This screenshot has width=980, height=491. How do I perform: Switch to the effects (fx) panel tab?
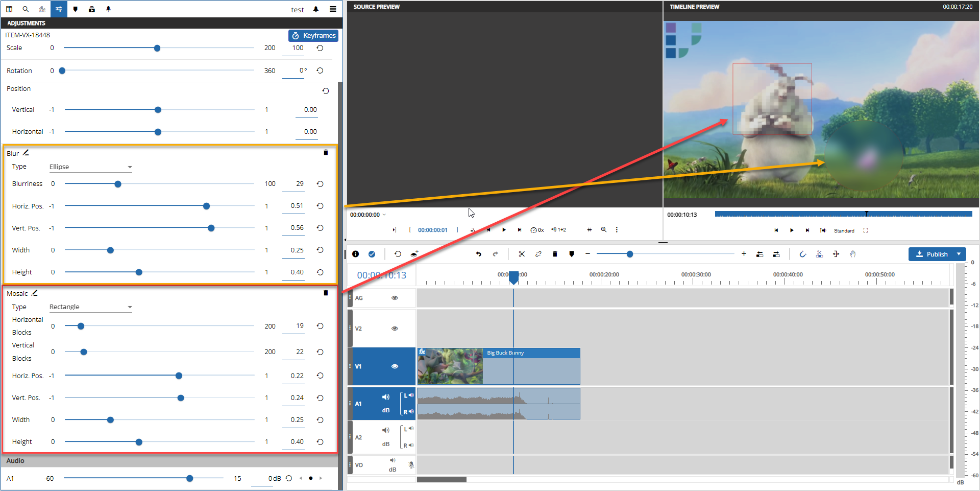tap(42, 9)
